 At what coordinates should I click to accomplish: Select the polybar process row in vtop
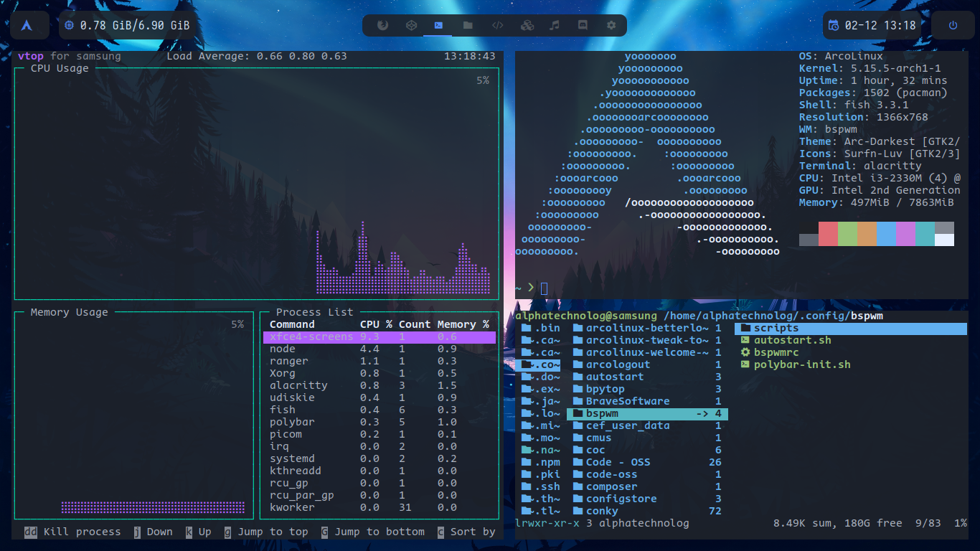[x=380, y=422]
